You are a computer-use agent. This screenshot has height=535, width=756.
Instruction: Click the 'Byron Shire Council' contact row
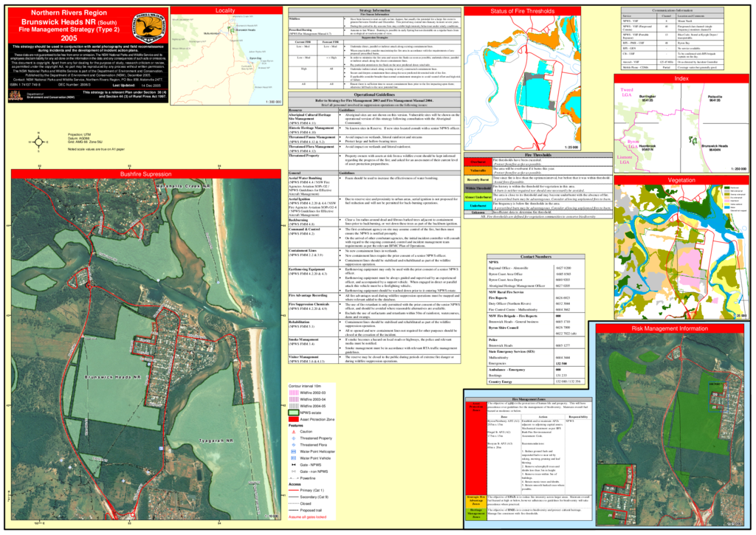pyautogui.click(x=536, y=328)
